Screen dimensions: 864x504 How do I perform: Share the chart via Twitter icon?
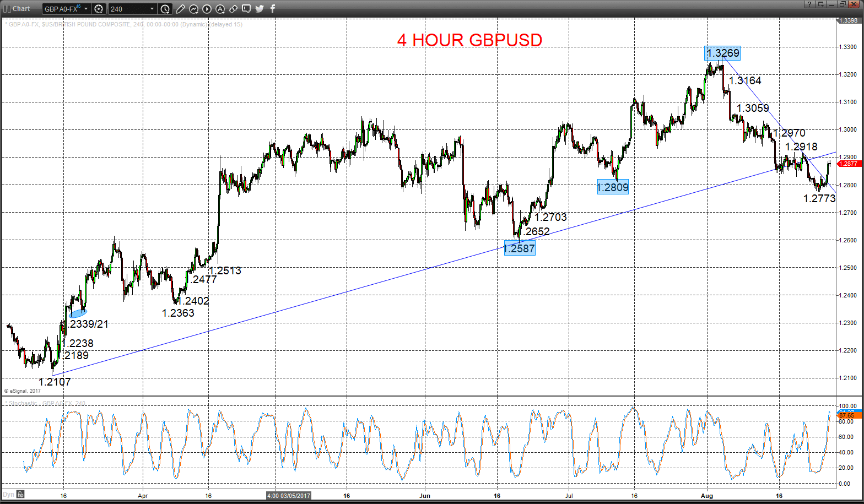pyautogui.click(x=260, y=9)
